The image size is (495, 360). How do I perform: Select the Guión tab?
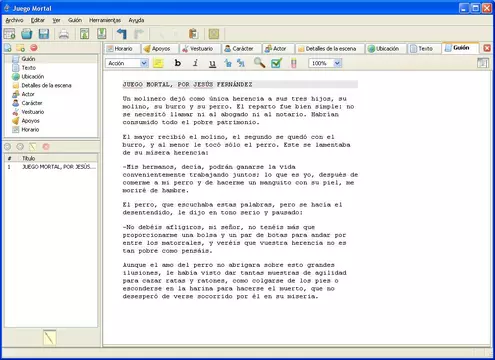460,48
